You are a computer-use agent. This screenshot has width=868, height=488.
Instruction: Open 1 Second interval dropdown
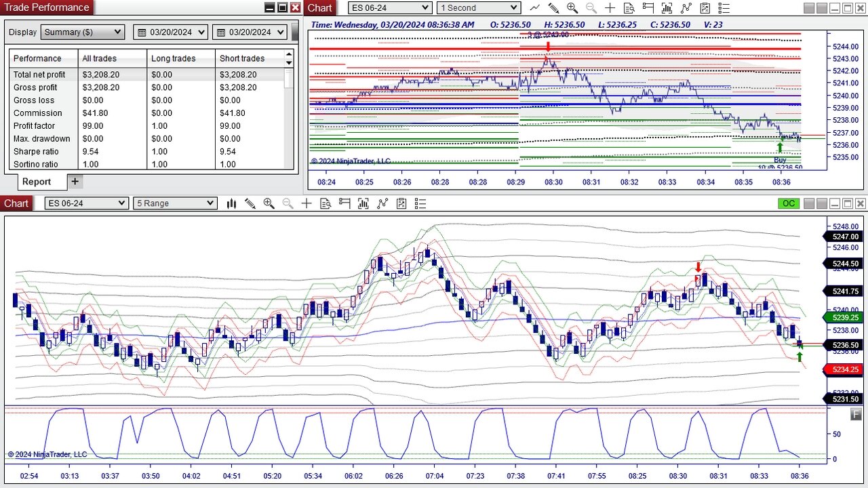pyautogui.click(x=479, y=8)
